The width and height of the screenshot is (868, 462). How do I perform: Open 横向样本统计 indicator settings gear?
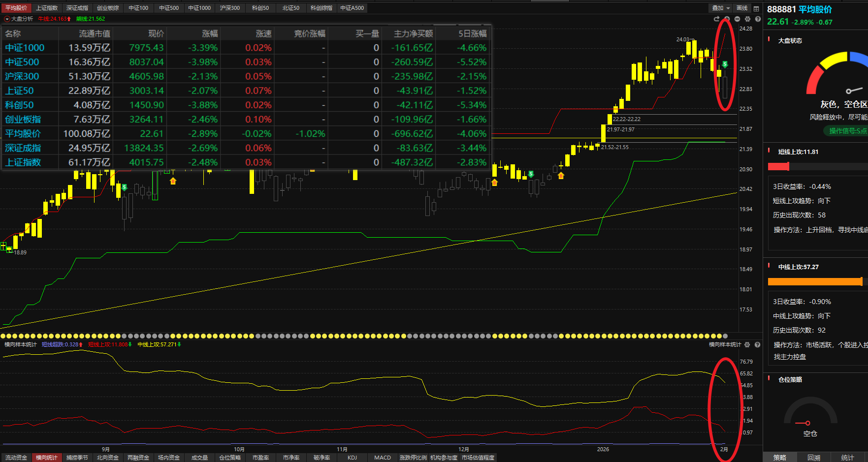click(x=747, y=345)
